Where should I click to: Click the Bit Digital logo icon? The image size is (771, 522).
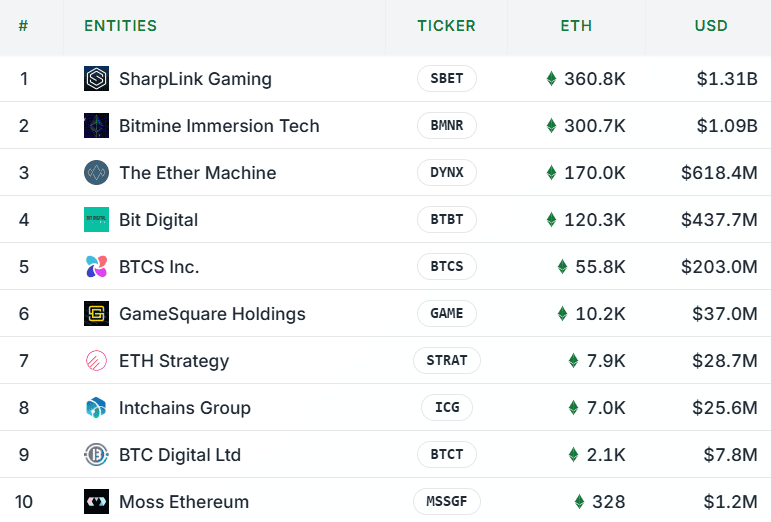coord(96,220)
